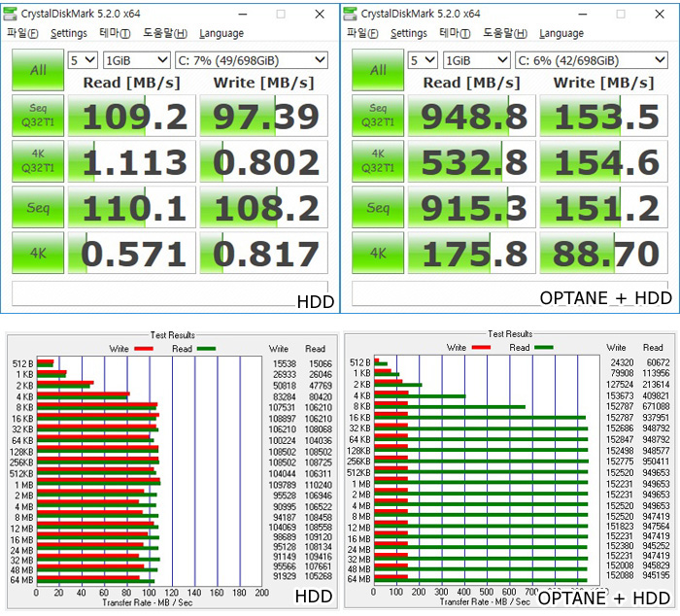This screenshot has height=616, width=680.
Task: Open Language menu in OPTANE + HDD window
Action: click(x=561, y=33)
